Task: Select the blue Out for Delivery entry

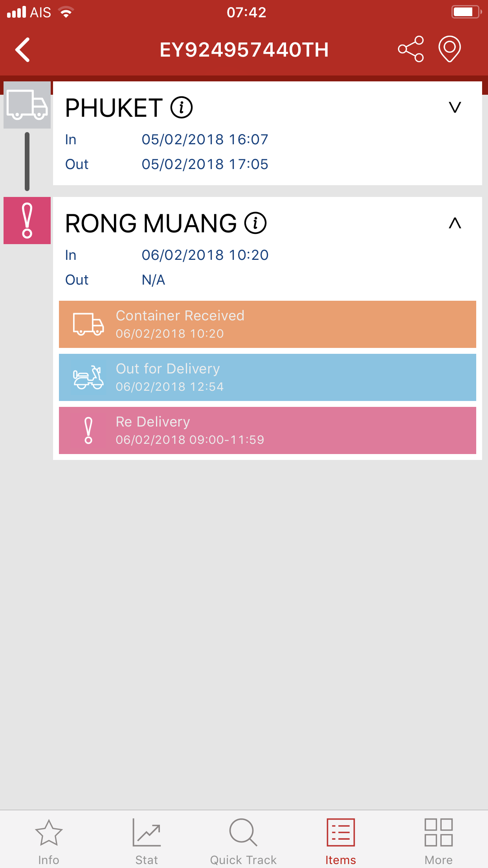Action: (267, 377)
